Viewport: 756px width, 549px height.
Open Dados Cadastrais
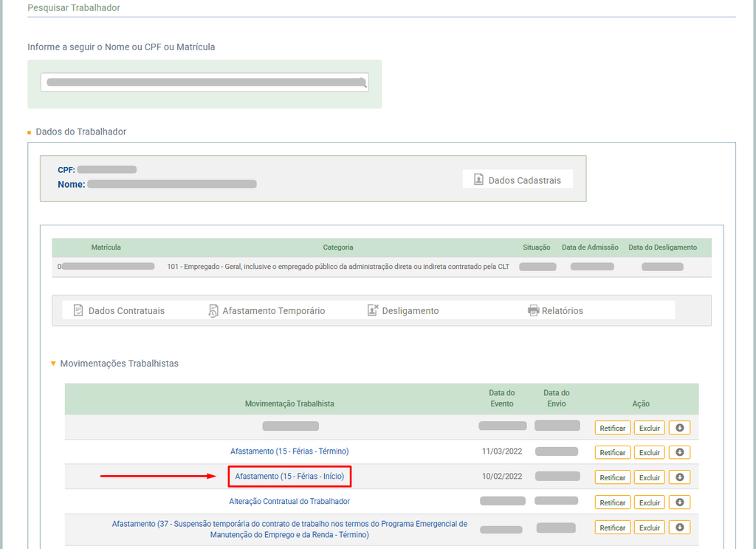[x=518, y=180]
